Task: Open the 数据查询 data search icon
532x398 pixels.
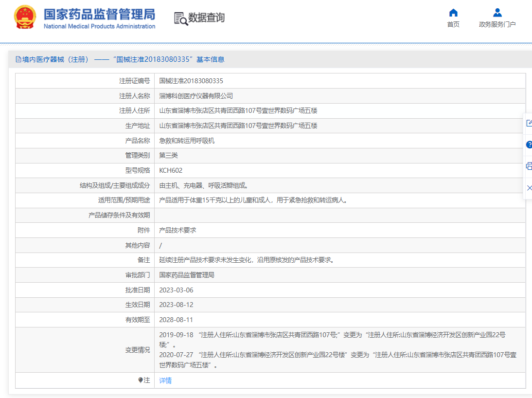Action: point(181,18)
